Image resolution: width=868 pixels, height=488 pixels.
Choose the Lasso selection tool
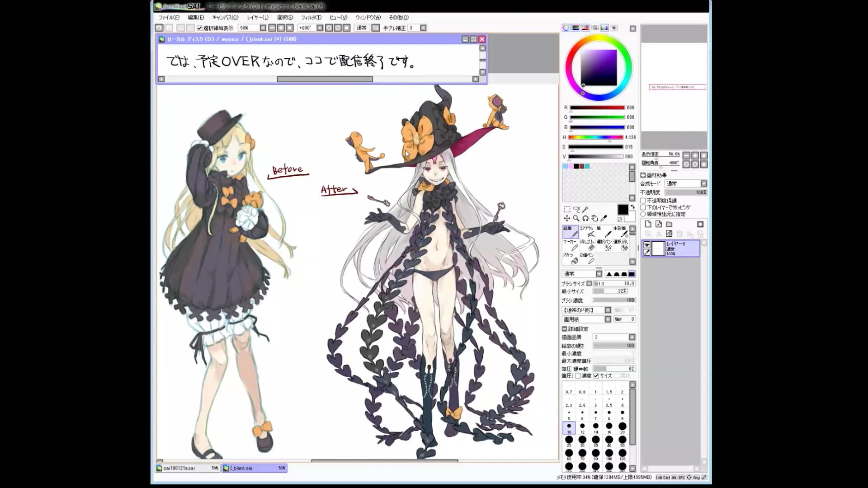coord(576,209)
